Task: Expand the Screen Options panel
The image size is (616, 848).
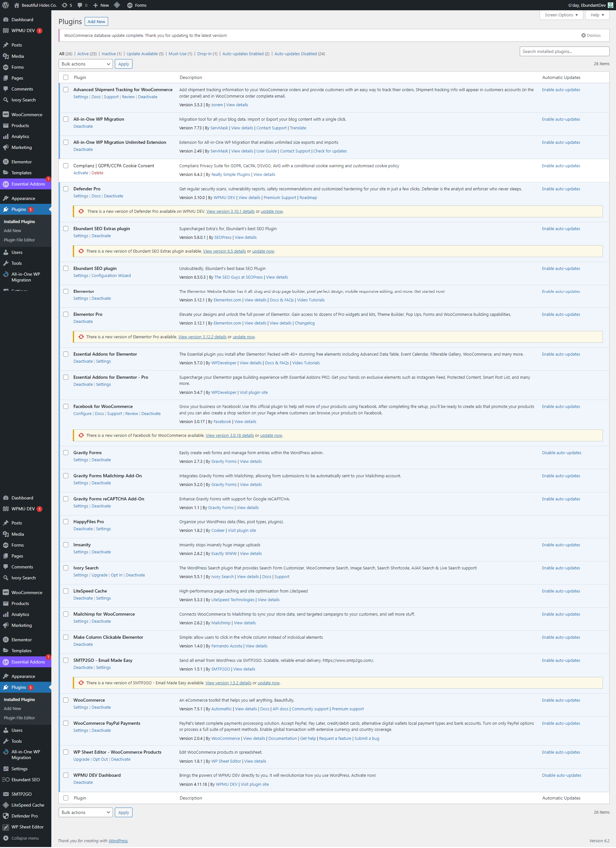Action: pyautogui.click(x=561, y=15)
